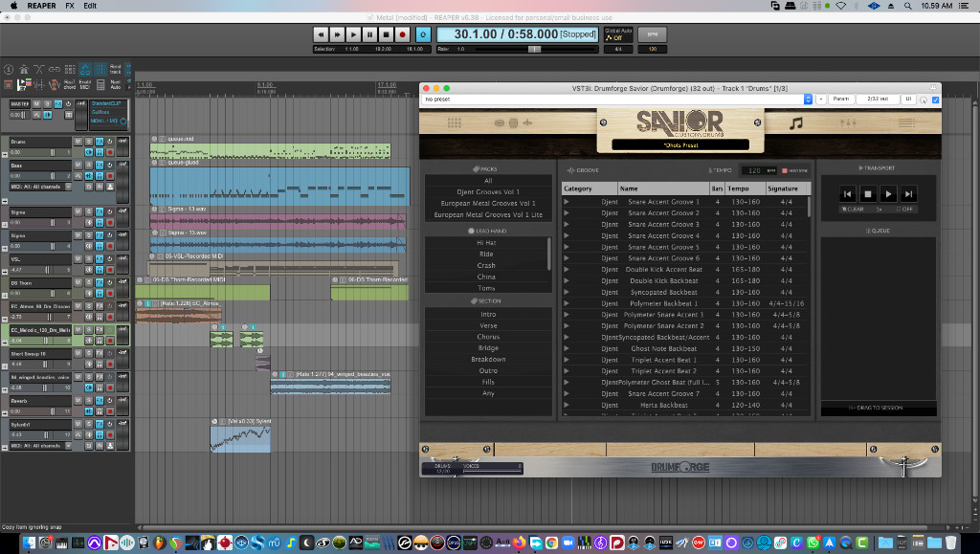Toggle the repeat loop button in transport

tap(423, 35)
